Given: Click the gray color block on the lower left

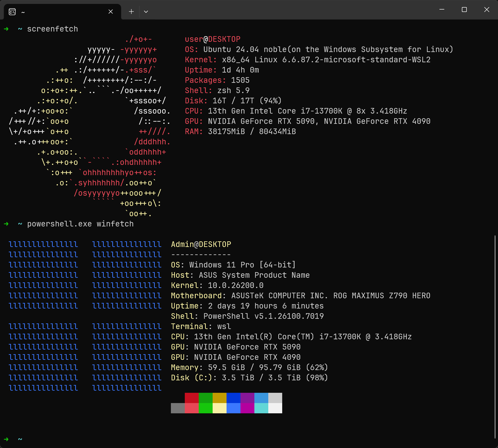Looking at the screenshot, I should (x=178, y=408).
